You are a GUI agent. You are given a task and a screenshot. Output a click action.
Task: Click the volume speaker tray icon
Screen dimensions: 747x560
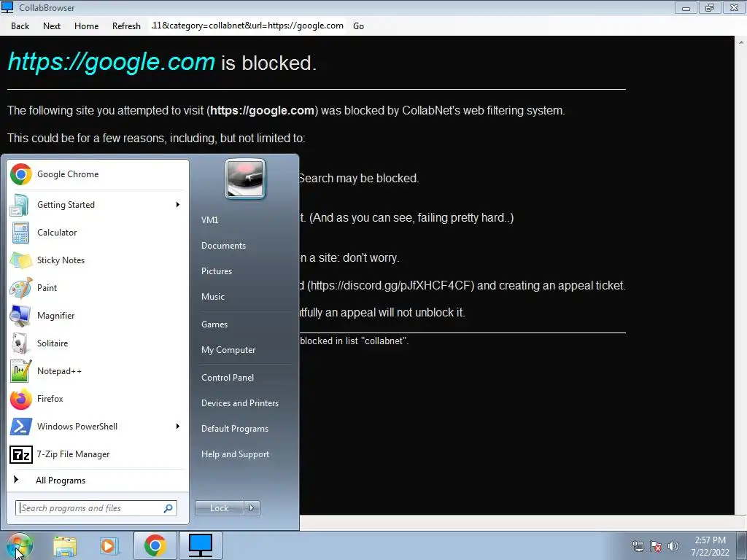click(673, 546)
